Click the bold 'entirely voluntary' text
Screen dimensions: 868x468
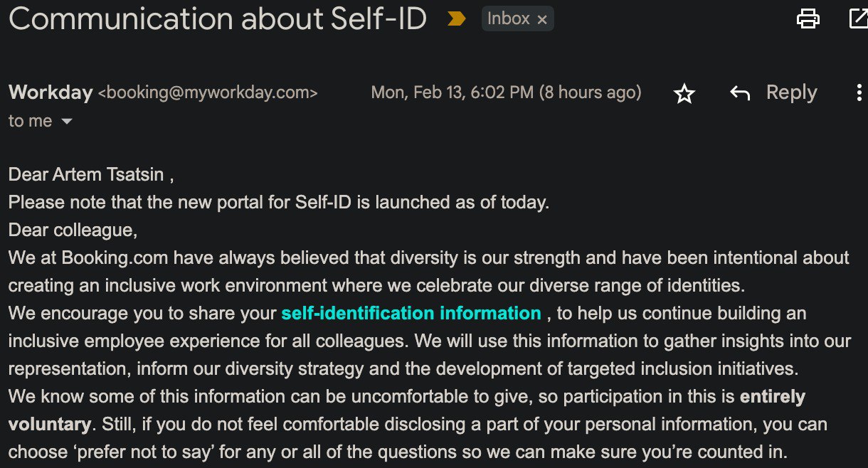(x=772, y=397)
